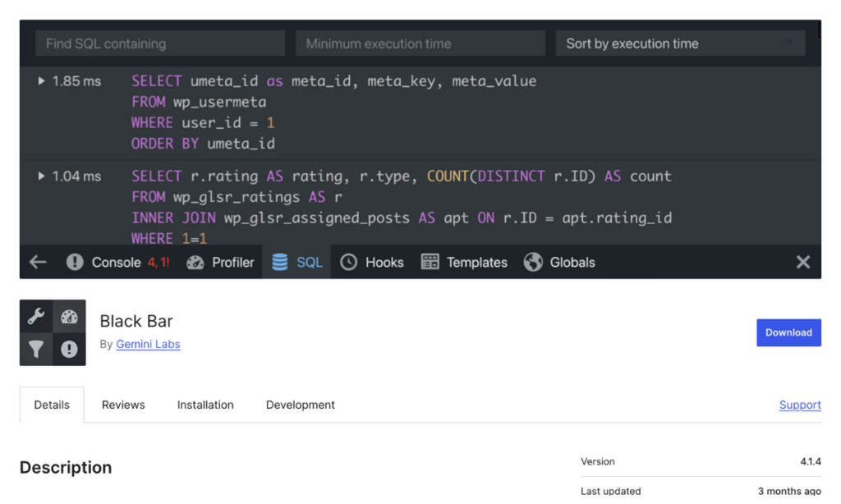Viewport: 841px width, 504px height.
Task: Click the funnel filter icon in the logo
Action: click(36, 349)
